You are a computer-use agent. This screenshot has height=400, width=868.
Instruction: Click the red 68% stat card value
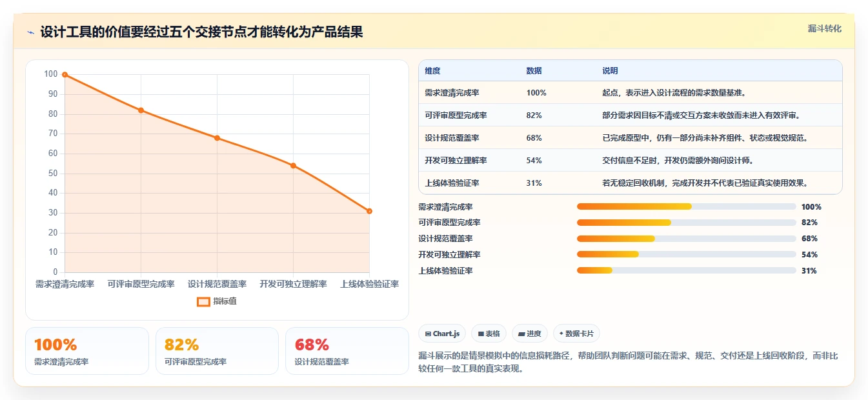(312, 345)
